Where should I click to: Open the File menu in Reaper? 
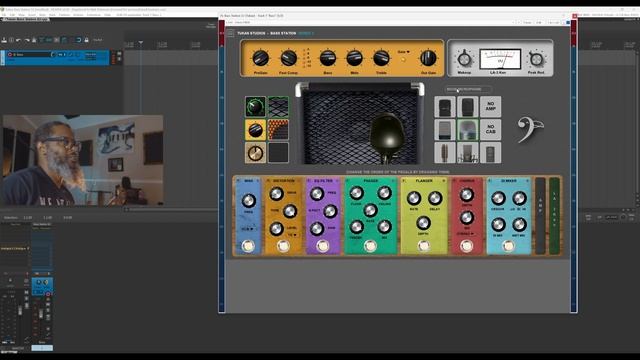coord(4,15)
